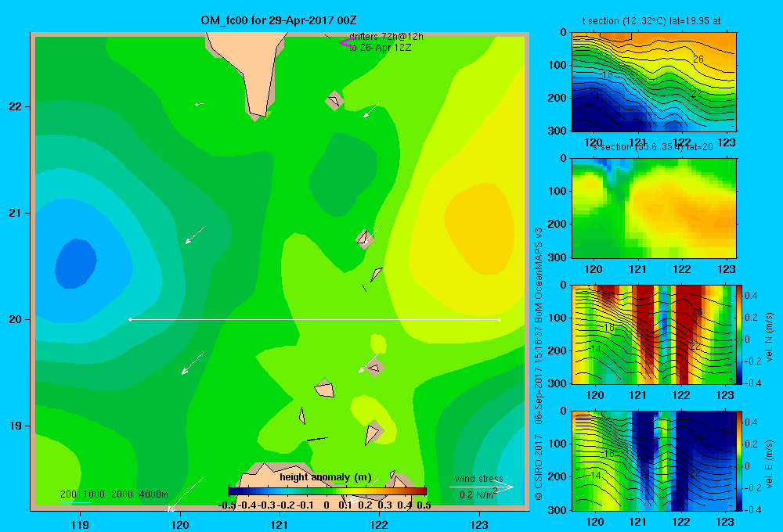783x532 pixels.
Task: Click latitude tick 22 on main map
Action: [x=16, y=106]
